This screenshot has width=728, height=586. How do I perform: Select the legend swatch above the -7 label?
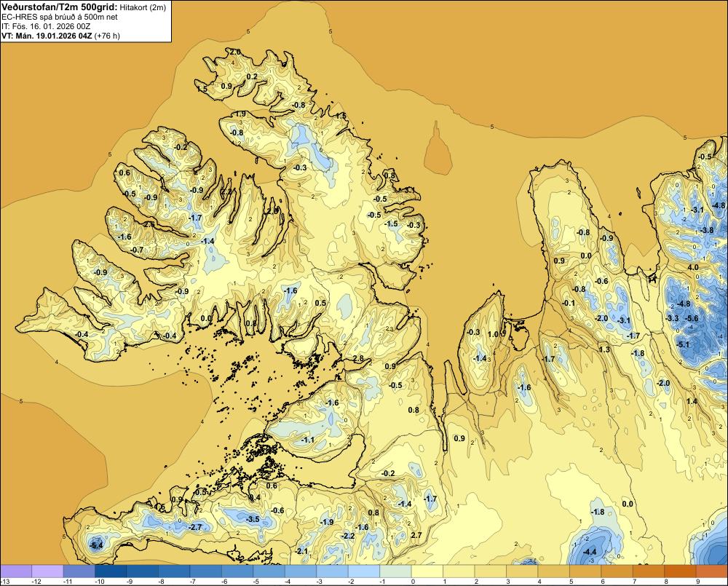(x=206, y=571)
